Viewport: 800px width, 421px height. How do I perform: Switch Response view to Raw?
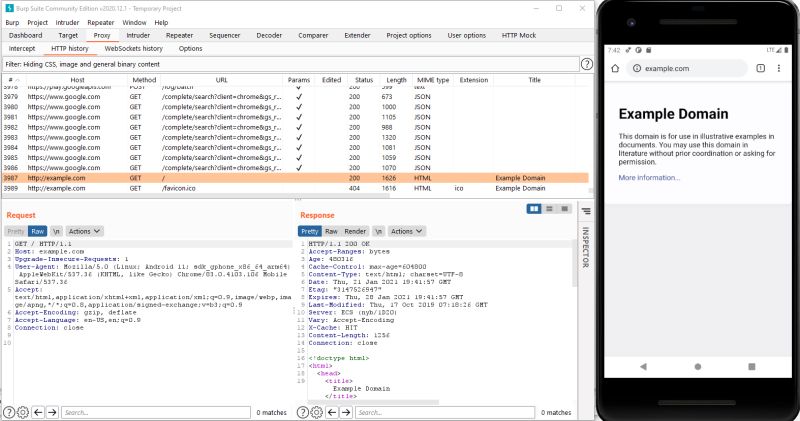pos(332,231)
